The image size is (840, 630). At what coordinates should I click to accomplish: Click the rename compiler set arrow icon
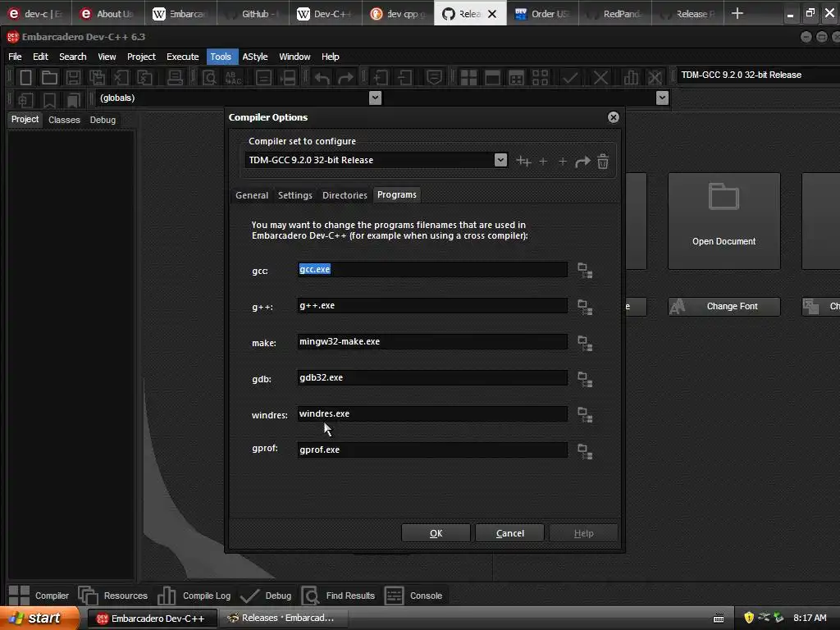click(x=582, y=162)
